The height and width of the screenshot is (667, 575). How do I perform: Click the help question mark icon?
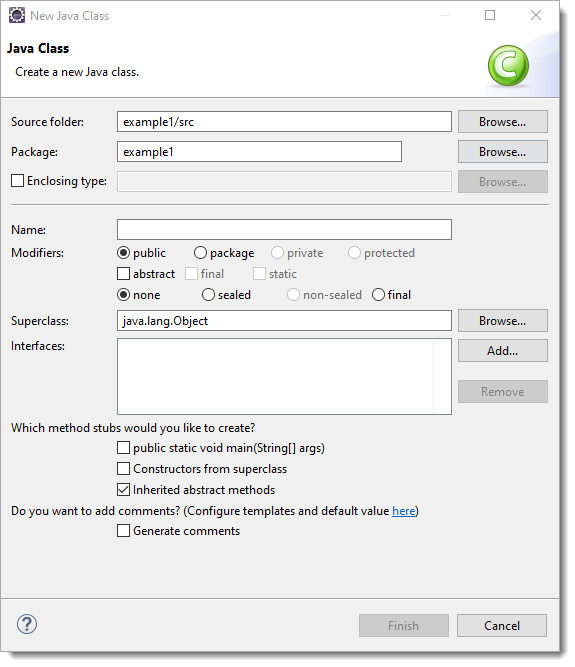click(27, 624)
